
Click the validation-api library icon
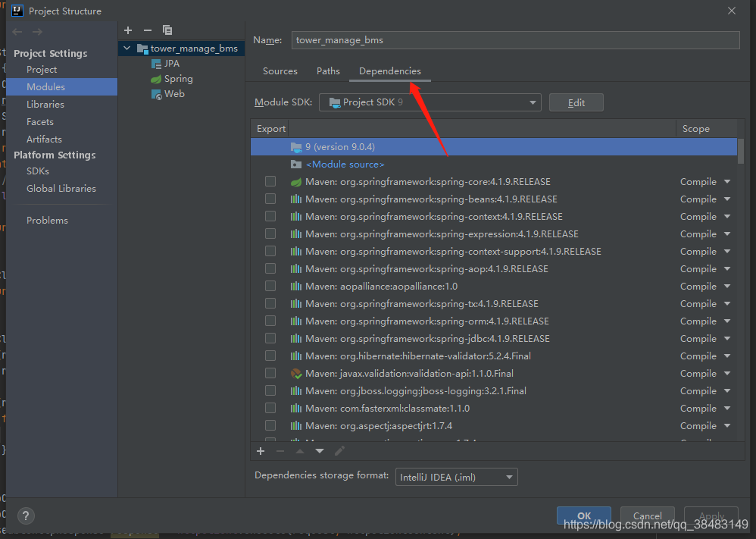point(296,374)
